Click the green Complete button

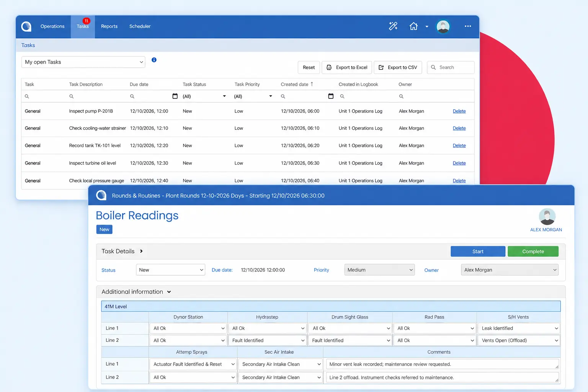pos(533,252)
